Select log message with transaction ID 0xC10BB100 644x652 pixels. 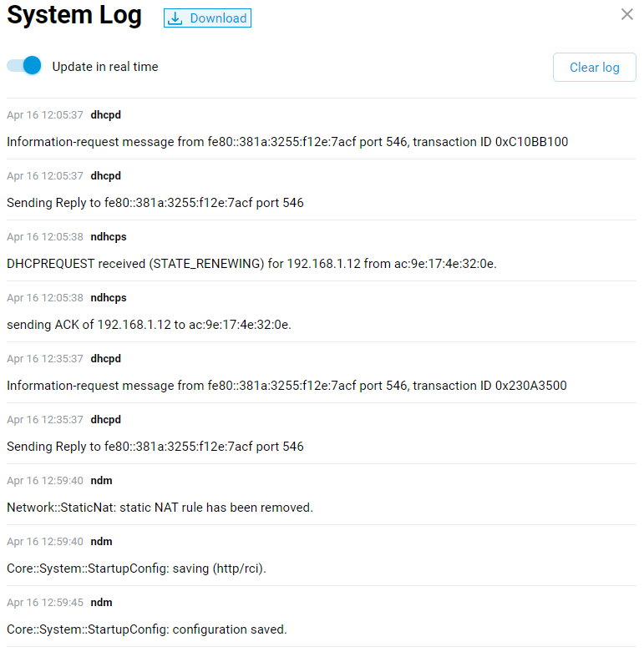(x=287, y=142)
